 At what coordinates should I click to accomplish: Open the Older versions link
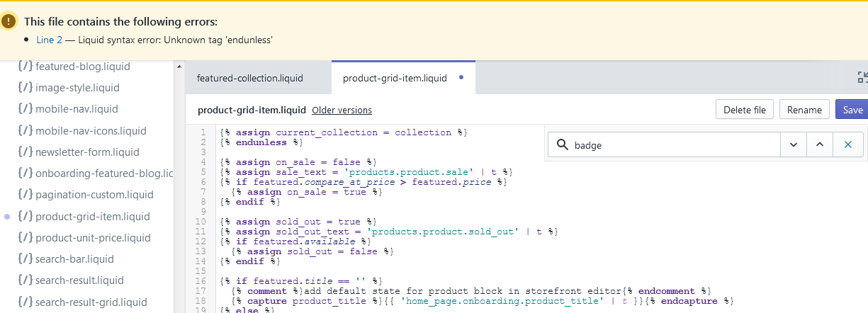pyautogui.click(x=342, y=110)
